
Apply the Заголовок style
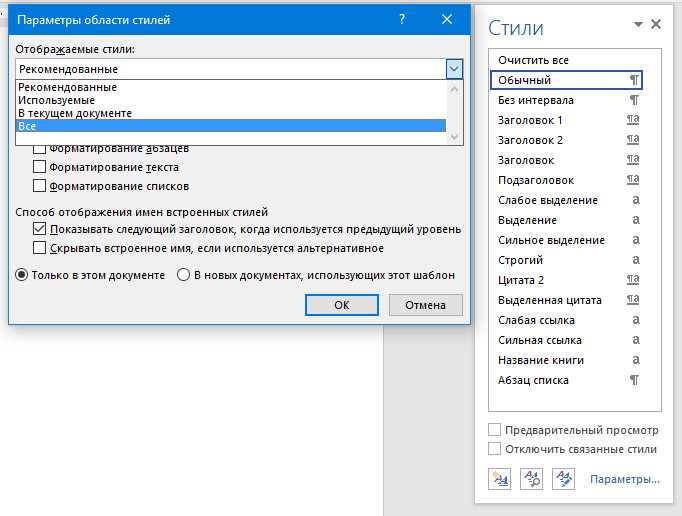click(x=566, y=160)
